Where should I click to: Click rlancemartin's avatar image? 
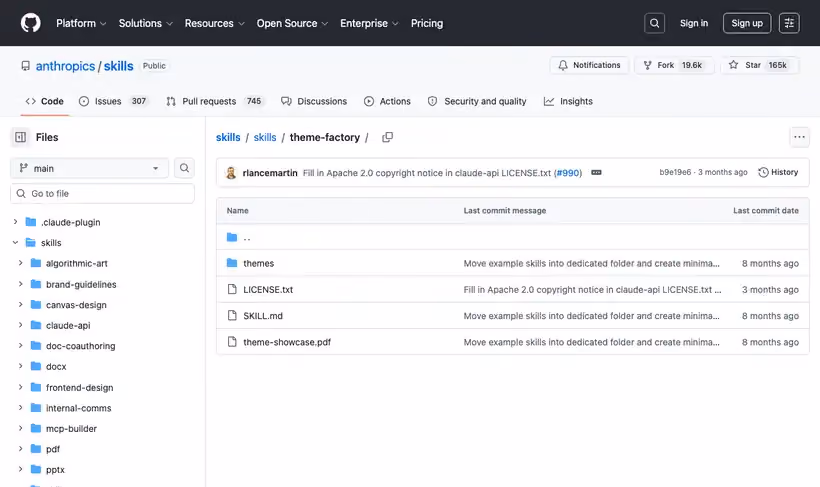pyautogui.click(x=231, y=173)
